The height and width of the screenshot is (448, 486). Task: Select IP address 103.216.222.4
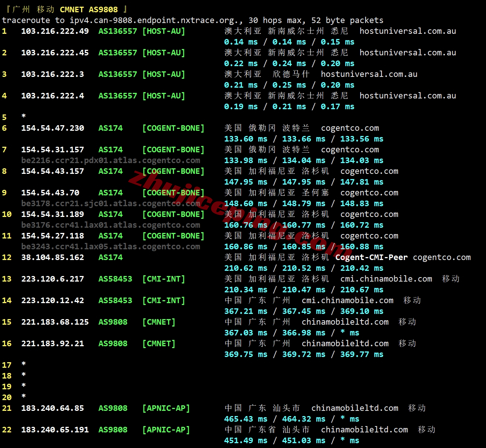point(52,96)
